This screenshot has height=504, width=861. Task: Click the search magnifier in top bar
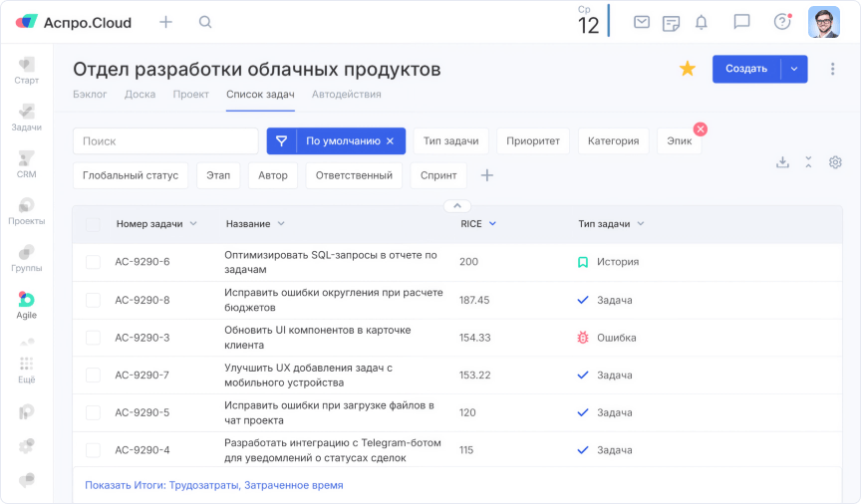pos(205,22)
